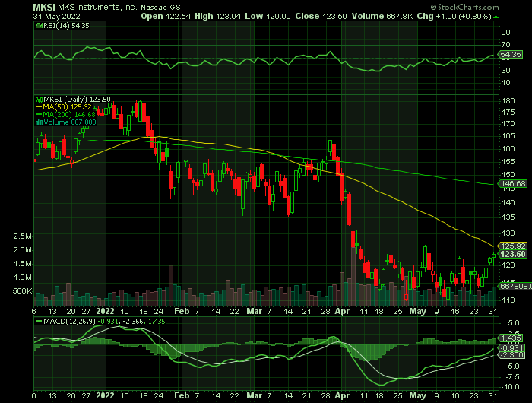The height and width of the screenshot is (403, 532).
Task: Click the 'Nasdaq GS' exchange label
Action: pyautogui.click(x=160, y=8)
